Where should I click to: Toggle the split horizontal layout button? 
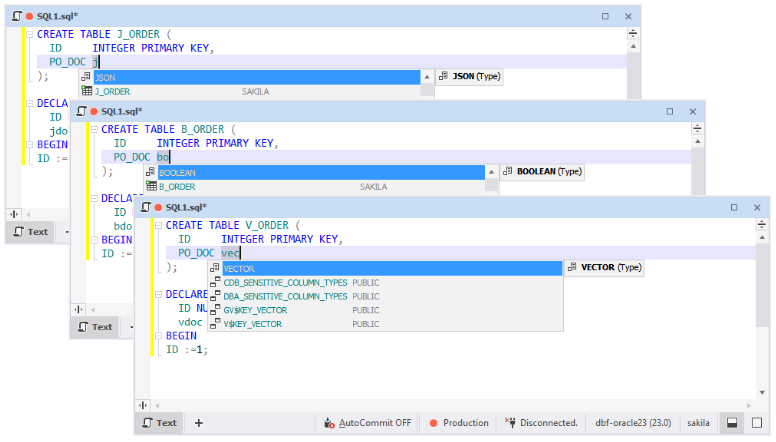(x=732, y=423)
